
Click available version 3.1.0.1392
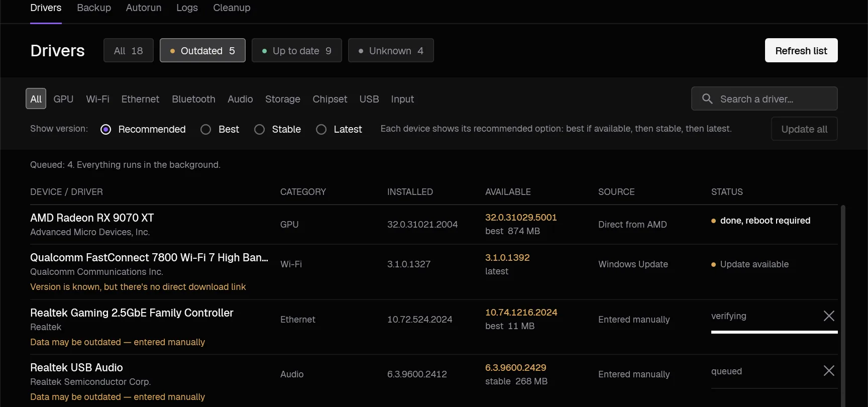click(507, 258)
